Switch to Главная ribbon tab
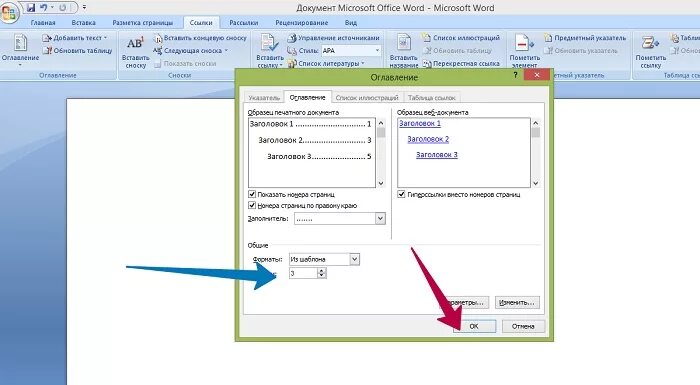 tap(43, 22)
